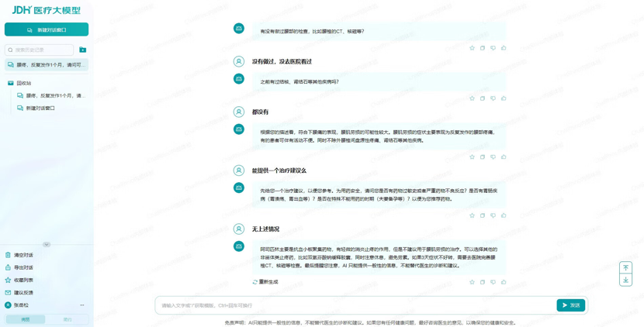Copy the final 阿司匹林 reply
644x327 pixels.
click(x=483, y=282)
